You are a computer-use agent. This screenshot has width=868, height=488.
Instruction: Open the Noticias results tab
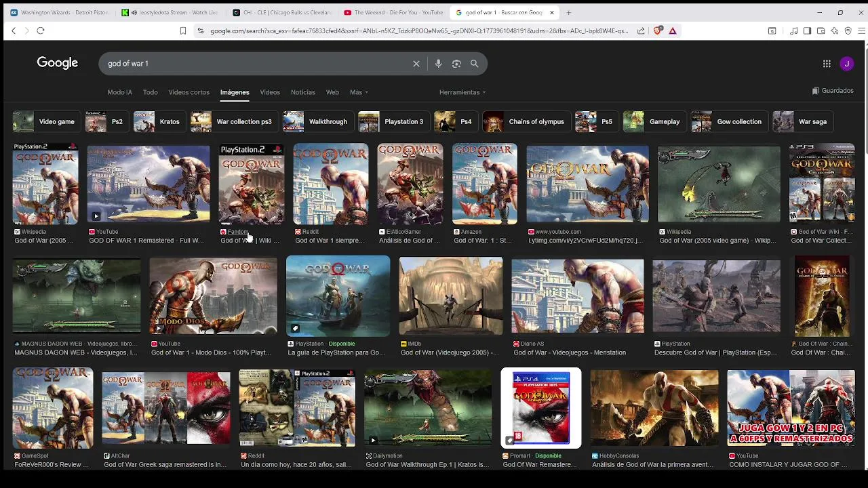point(302,92)
